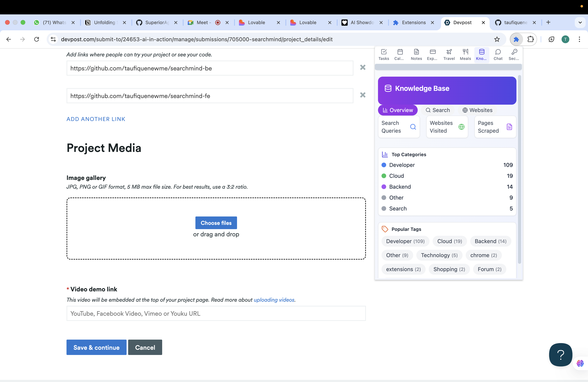Screen dimensions: 588x382
Task: Switch to Websites tab in Knowledge Base
Action: click(477, 110)
